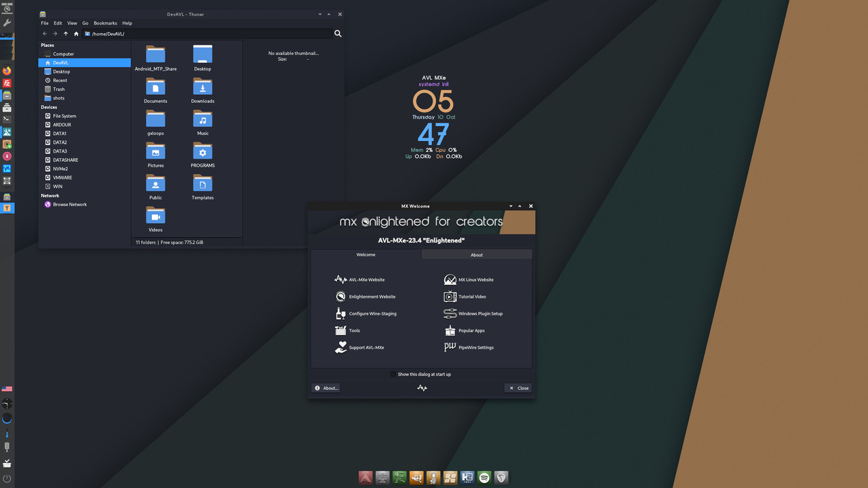Select shots bookmark in Thunar sidebar
This screenshot has width=868, height=488.
pyautogui.click(x=84, y=98)
